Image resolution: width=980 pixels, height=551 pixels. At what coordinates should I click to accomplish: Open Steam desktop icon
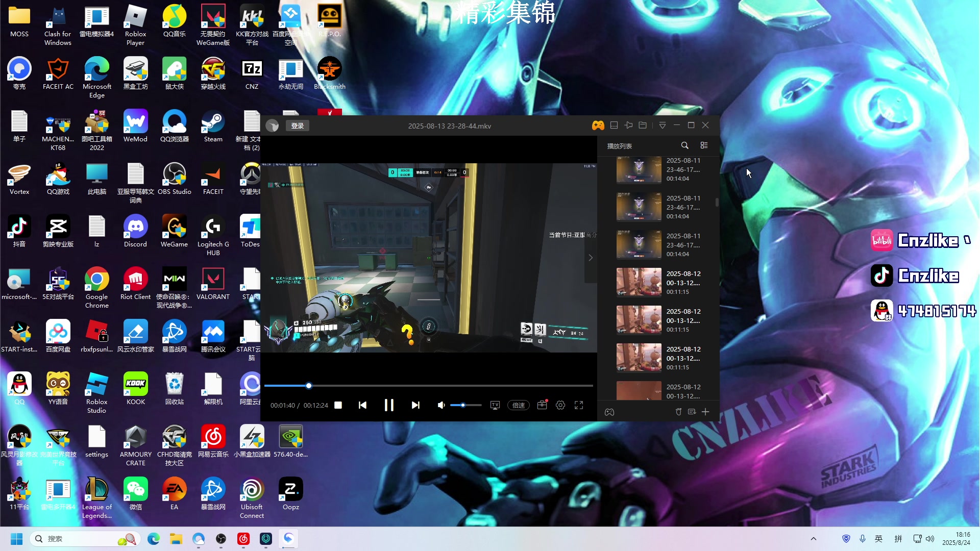213,126
